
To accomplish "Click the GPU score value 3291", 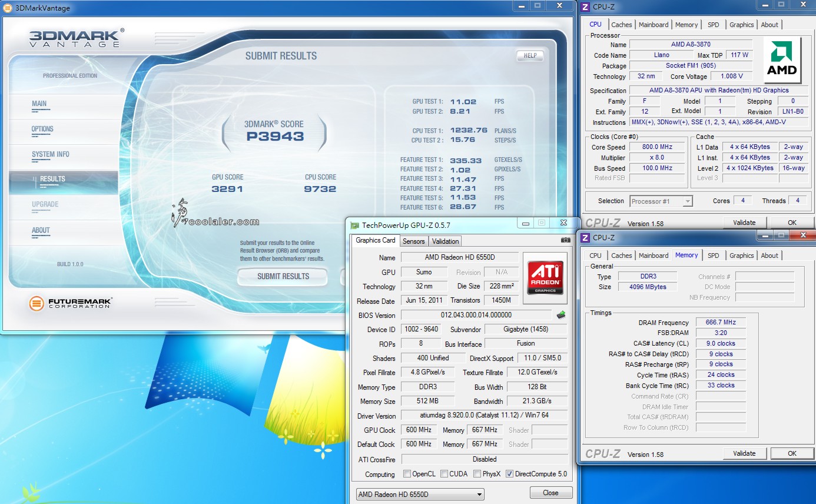I will [227, 189].
